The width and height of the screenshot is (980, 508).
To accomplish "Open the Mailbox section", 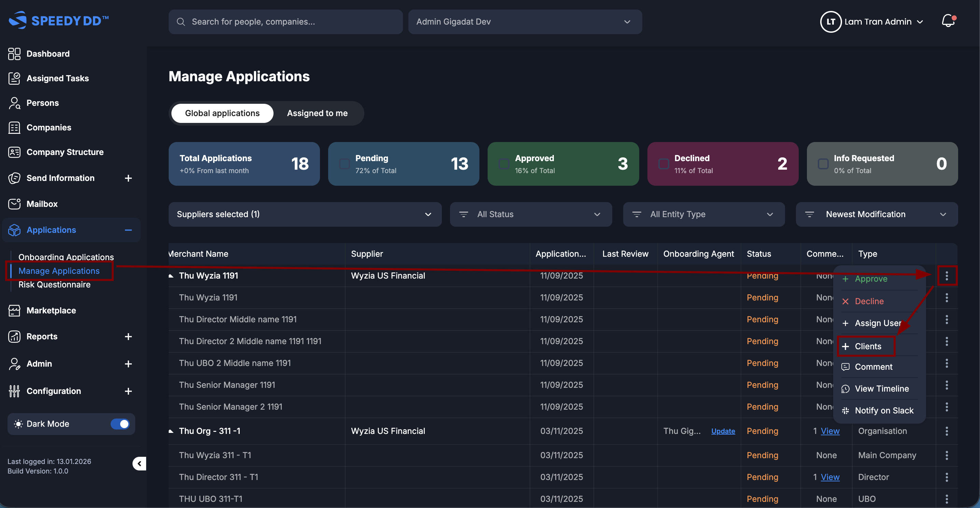I will (42, 204).
